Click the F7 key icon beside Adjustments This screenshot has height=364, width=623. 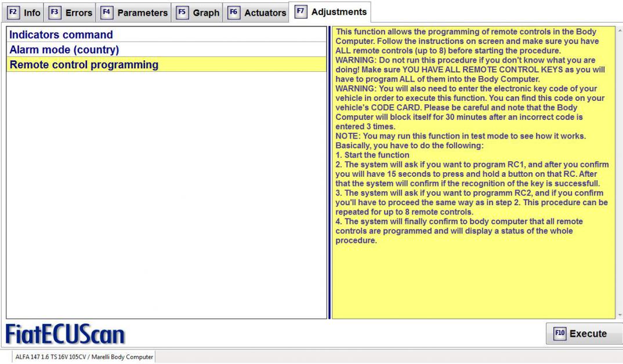point(301,12)
